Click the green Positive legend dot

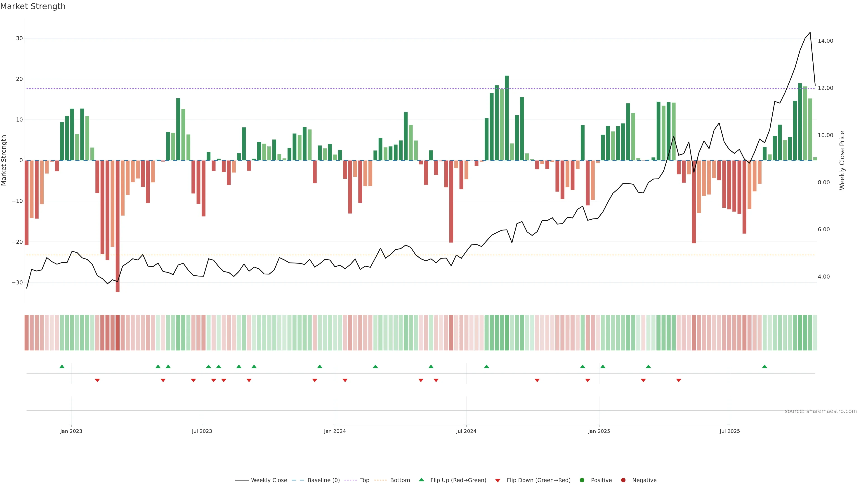[582, 480]
